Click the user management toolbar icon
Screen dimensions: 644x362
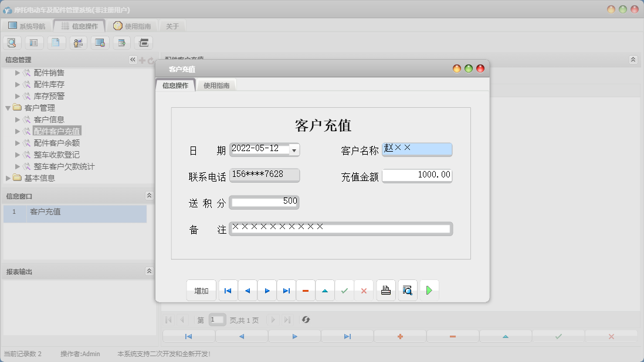click(77, 42)
